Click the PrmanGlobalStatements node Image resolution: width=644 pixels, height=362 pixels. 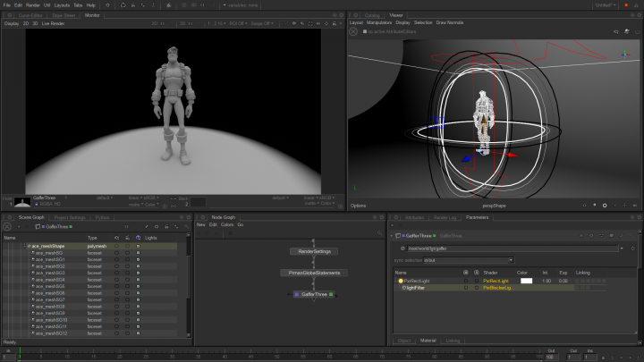(x=313, y=273)
